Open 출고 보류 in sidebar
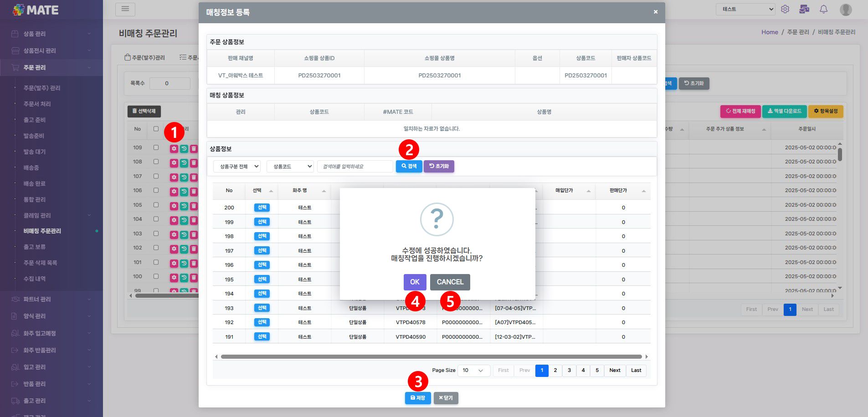868x417 pixels. [35, 247]
